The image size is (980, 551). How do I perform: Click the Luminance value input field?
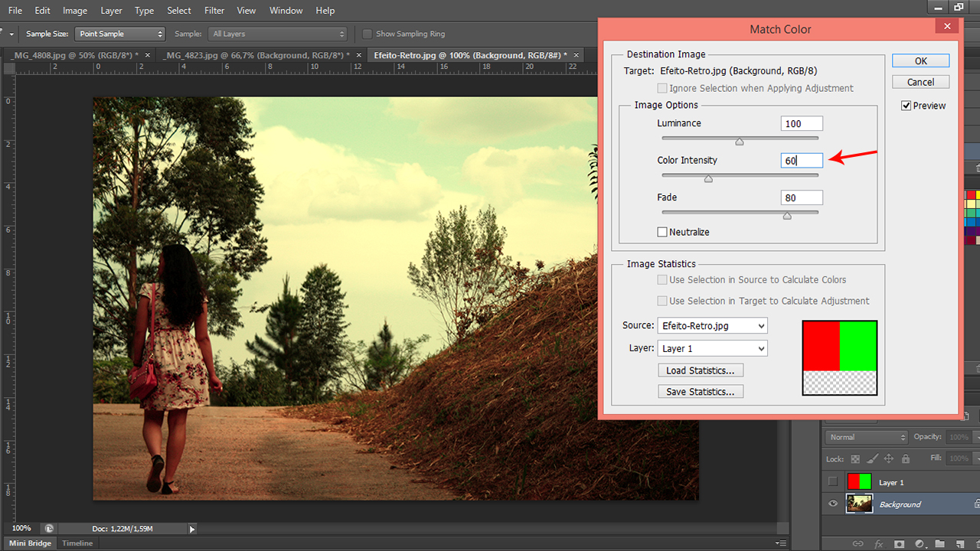click(x=802, y=123)
